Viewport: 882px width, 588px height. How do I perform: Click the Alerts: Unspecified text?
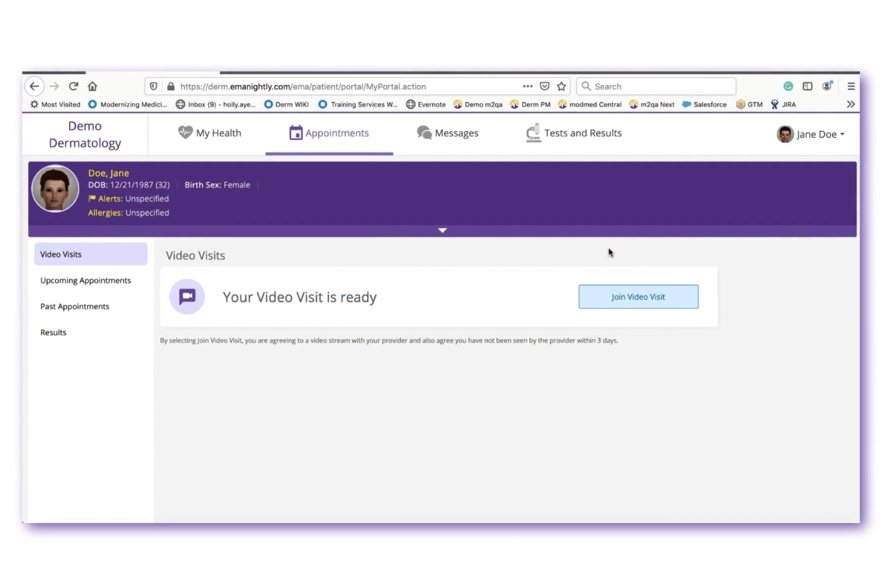coord(129,199)
